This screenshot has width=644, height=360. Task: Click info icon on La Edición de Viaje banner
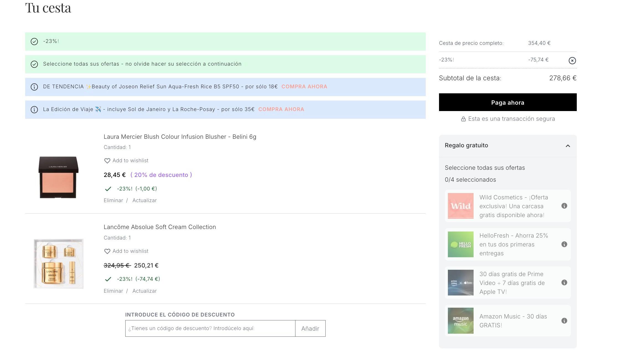coord(34,110)
